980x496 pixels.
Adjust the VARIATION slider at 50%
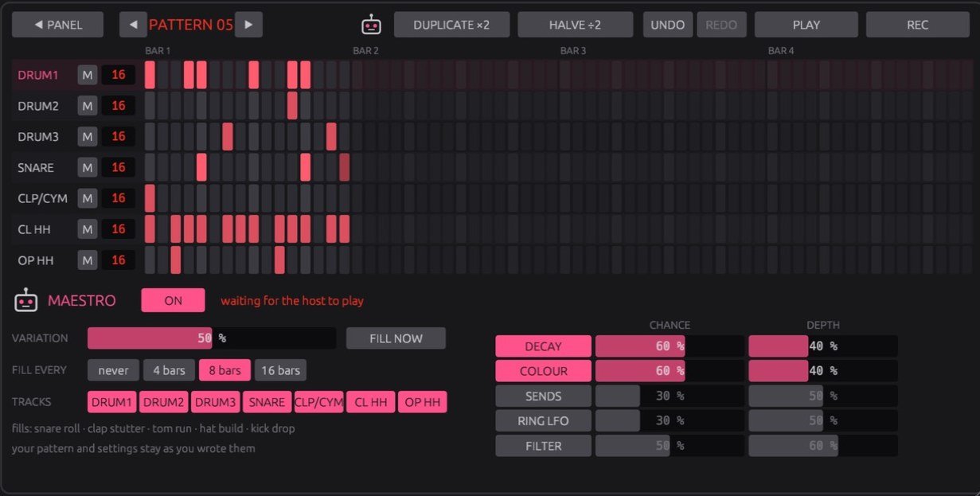click(212, 338)
